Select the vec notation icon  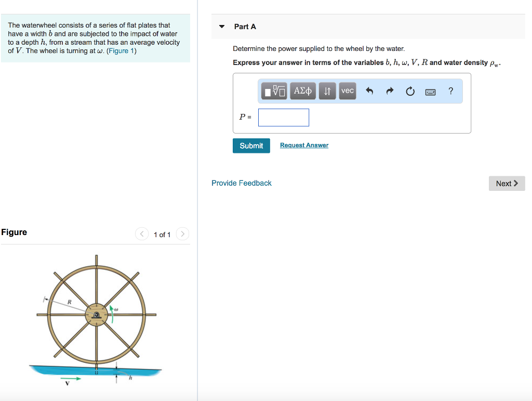pyautogui.click(x=347, y=90)
